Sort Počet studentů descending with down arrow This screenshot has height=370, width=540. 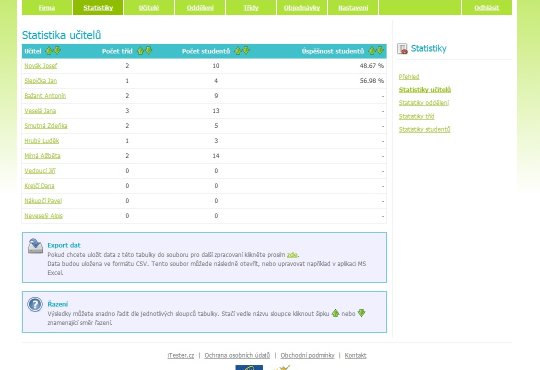tap(246, 50)
